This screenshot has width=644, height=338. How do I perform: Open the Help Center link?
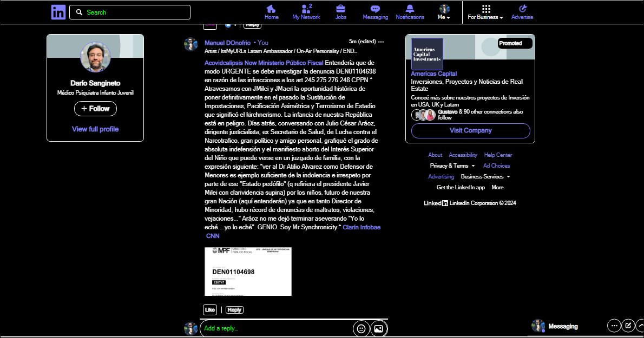[x=498, y=155]
